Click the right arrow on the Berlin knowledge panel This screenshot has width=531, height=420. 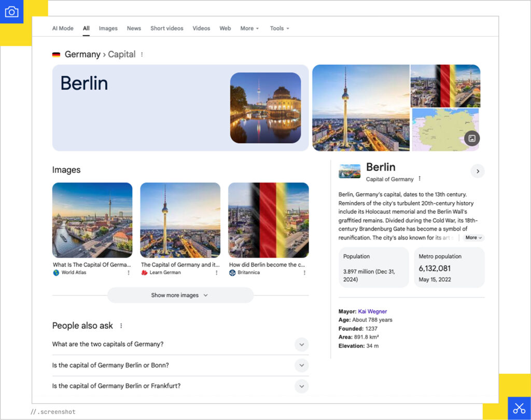pyautogui.click(x=477, y=171)
